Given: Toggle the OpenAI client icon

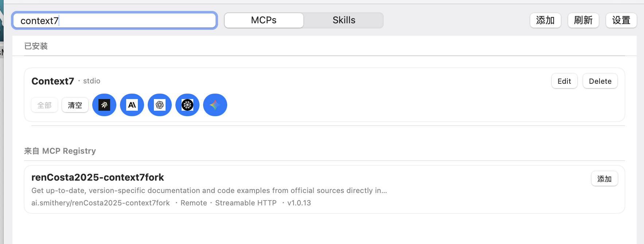Looking at the screenshot, I should pyautogui.click(x=160, y=105).
